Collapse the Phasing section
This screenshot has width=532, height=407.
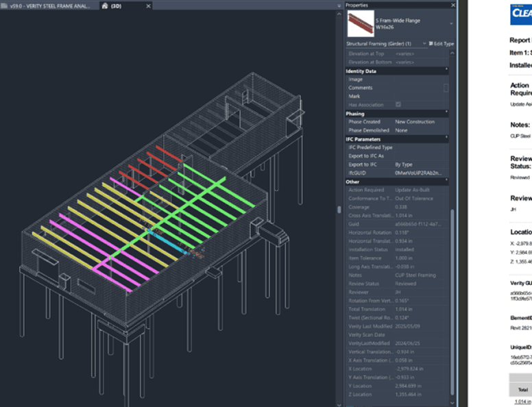click(x=446, y=112)
